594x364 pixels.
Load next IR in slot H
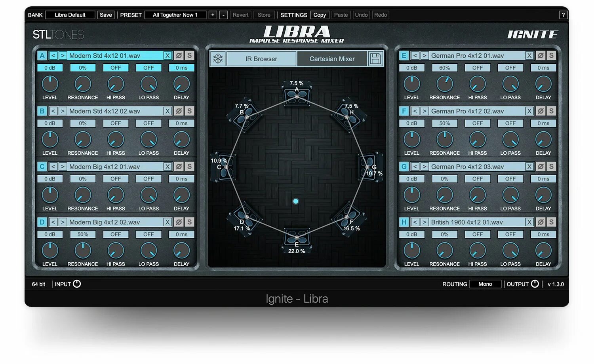point(425,222)
